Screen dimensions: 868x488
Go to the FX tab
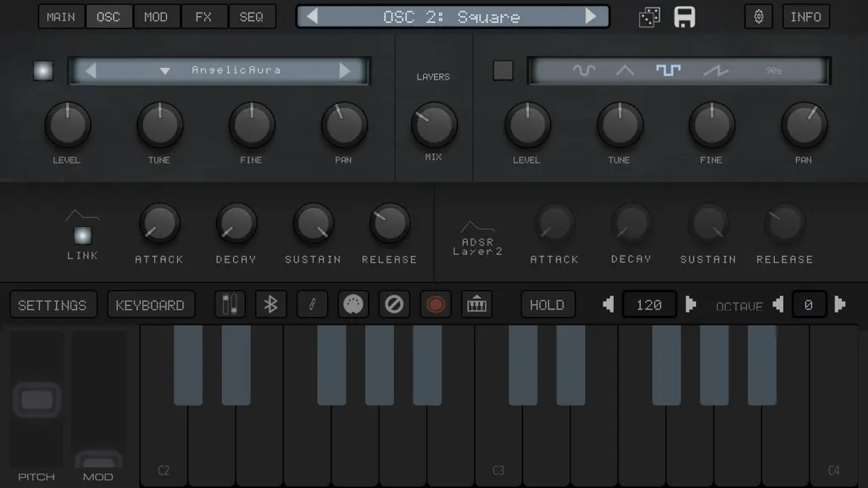tap(203, 17)
